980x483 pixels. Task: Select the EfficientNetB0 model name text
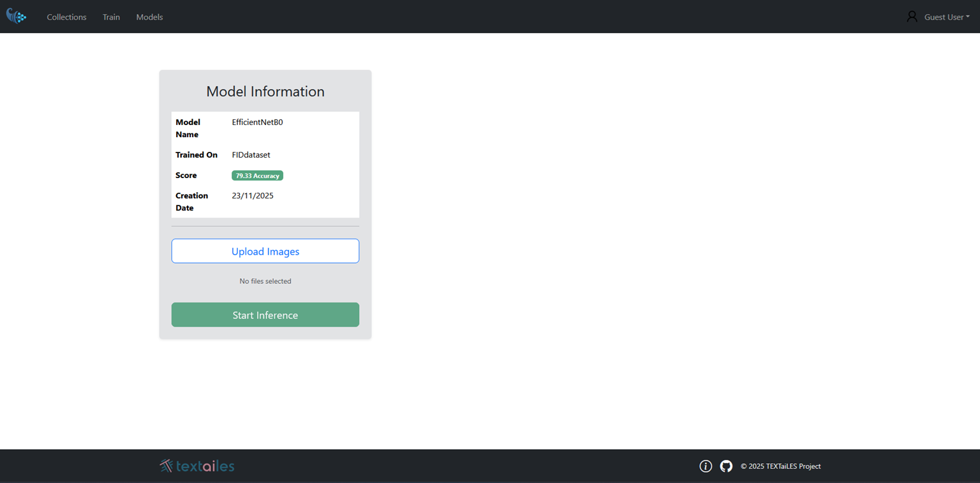tap(257, 123)
